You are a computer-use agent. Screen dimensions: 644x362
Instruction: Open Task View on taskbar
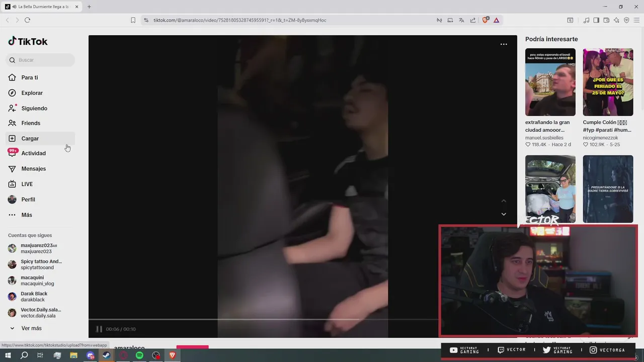[40, 355]
